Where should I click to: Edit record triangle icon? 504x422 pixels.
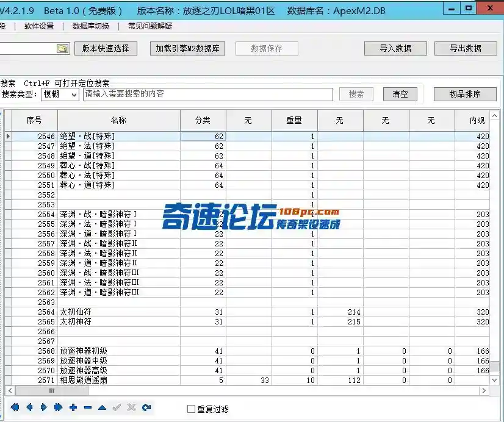[103, 407]
